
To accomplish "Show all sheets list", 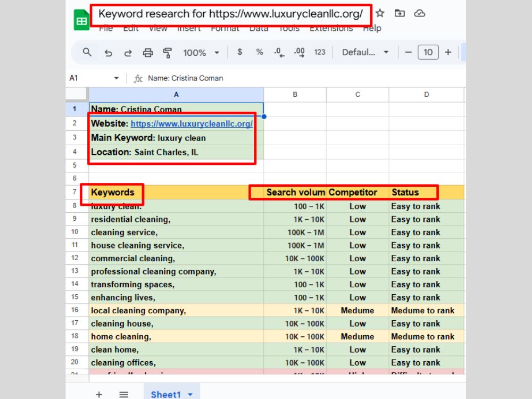I will click(124, 394).
